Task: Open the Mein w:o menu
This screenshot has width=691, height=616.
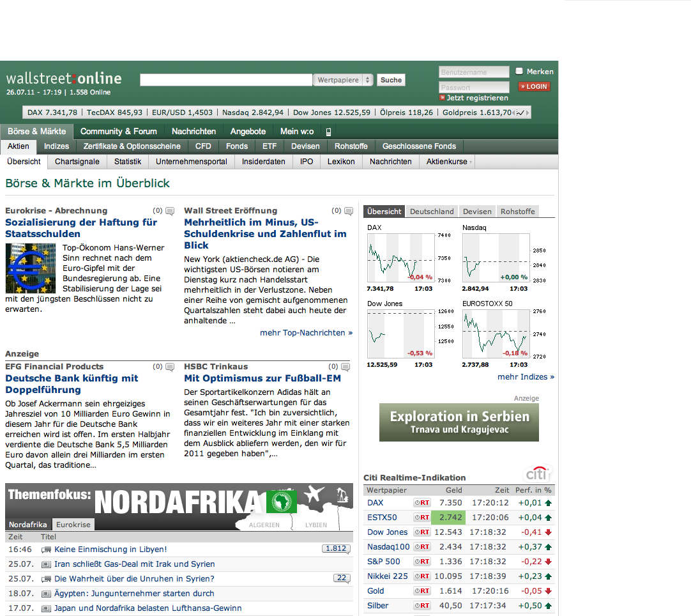Action: coord(297,132)
